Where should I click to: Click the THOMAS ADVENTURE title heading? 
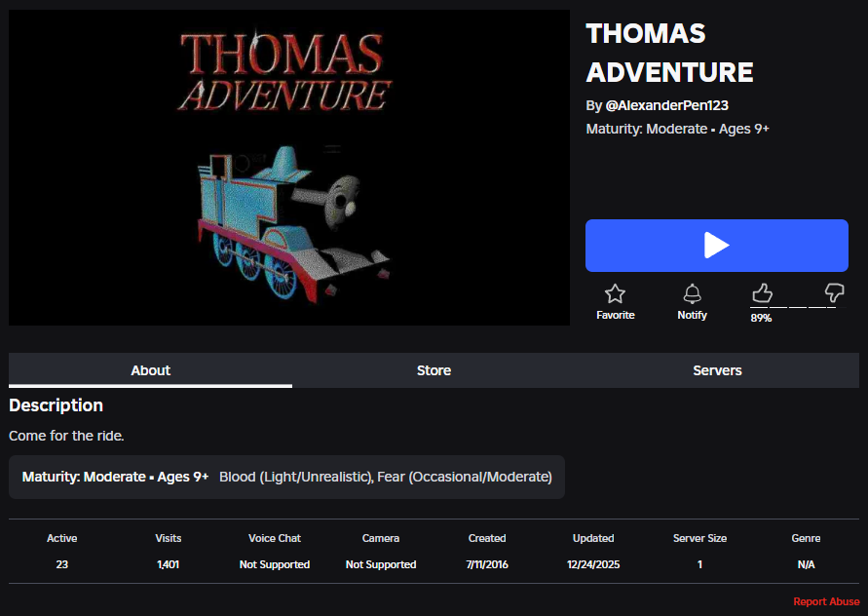(669, 54)
